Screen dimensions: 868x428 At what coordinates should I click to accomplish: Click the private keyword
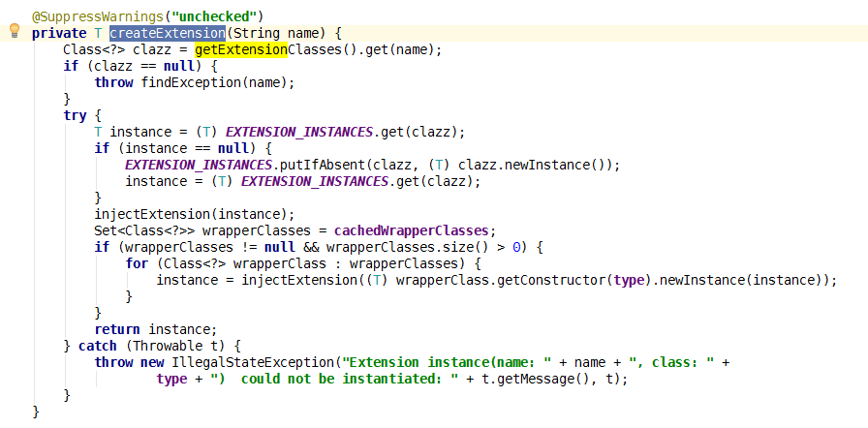pyautogui.click(x=59, y=33)
